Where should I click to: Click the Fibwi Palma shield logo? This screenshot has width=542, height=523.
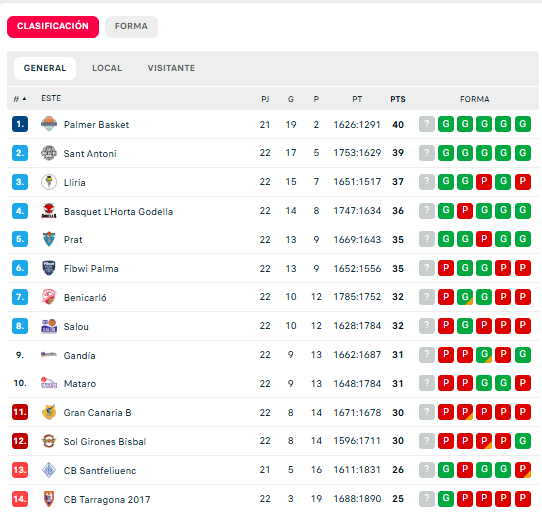(49, 268)
